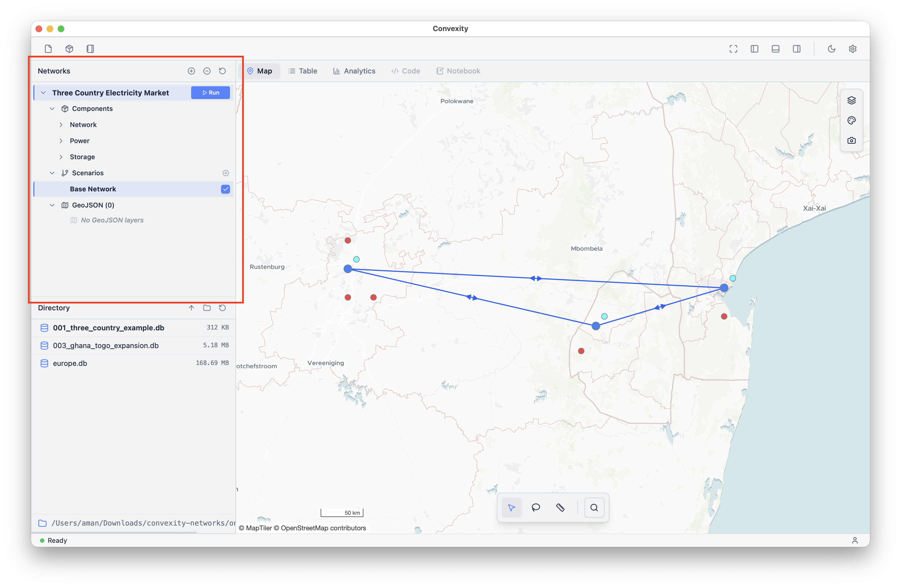
Task: Enable fullscreen map view
Action: (x=733, y=49)
